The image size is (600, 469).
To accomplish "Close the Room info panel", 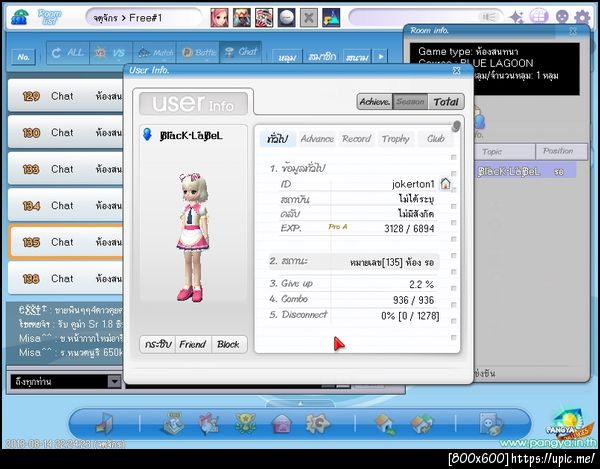I will click(x=573, y=31).
